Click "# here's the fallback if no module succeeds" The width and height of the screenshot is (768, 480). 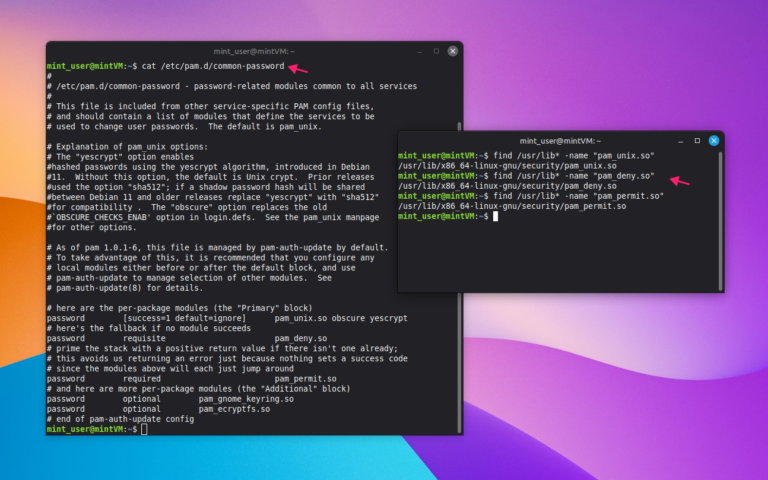click(148, 328)
